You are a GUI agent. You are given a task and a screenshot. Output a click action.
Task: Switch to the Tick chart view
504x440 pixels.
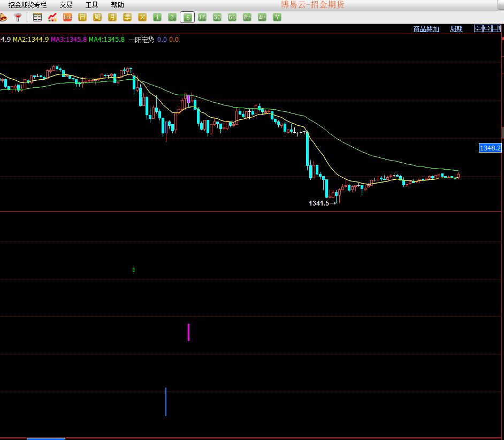tap(67, 17)
